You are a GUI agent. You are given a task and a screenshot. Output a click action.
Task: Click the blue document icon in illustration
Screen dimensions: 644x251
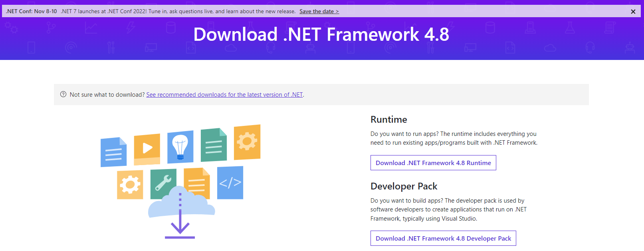point(113,152)
